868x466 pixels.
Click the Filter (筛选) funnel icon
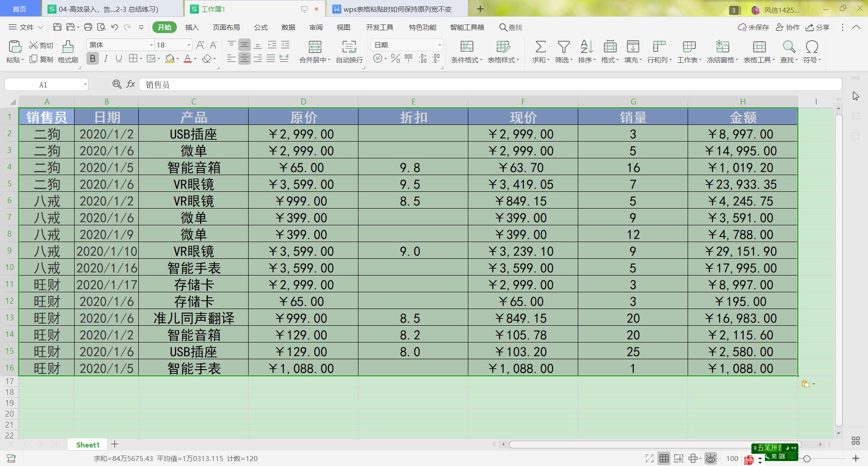(x=564, y=47)
